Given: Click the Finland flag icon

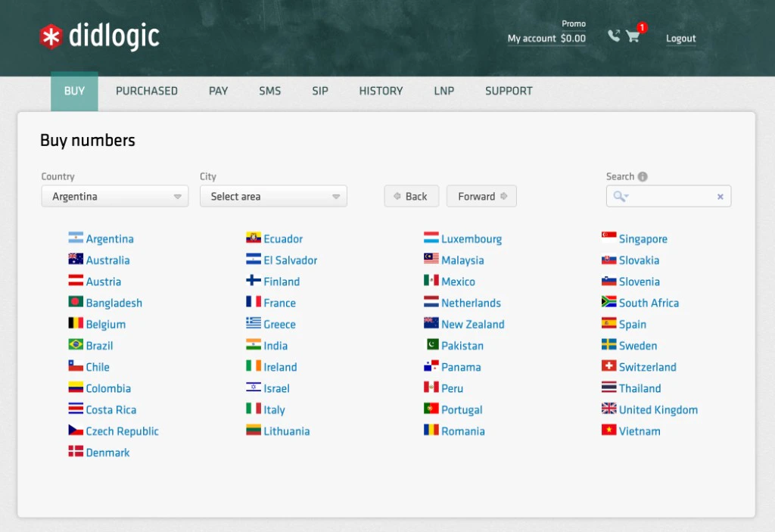Looking at the screenshot, I should tap(254, 280).
